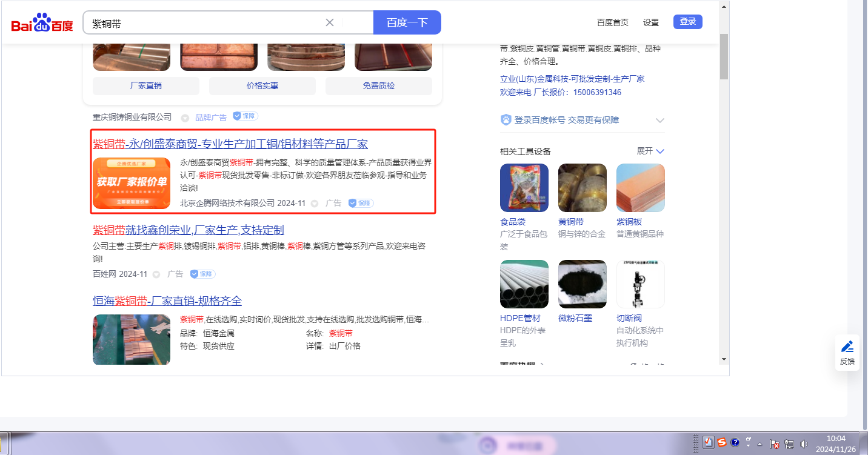Select the 价格实惠 tag button
The height and width of the screenshot is (455, 868).
click(x=262, y=86)
